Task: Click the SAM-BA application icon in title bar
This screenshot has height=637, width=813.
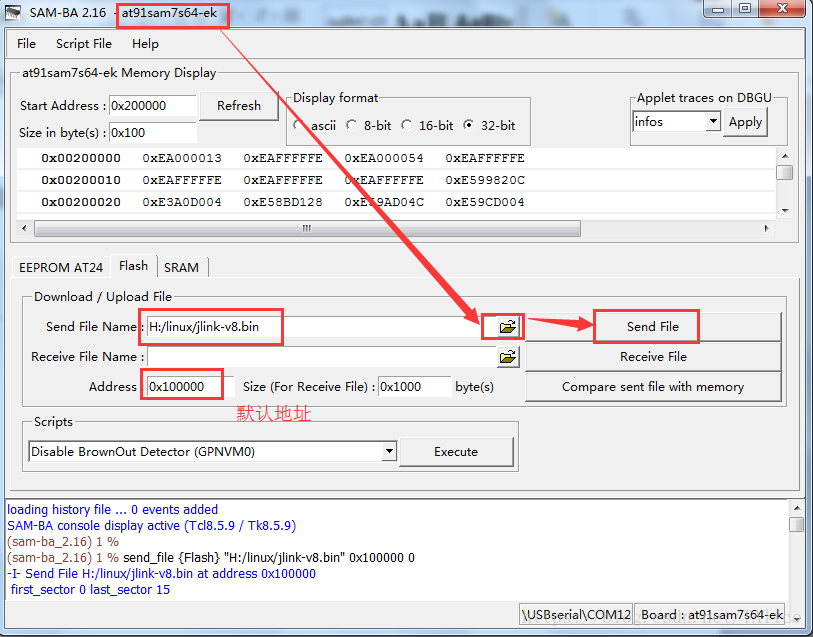Action: (x=12, y=12)
